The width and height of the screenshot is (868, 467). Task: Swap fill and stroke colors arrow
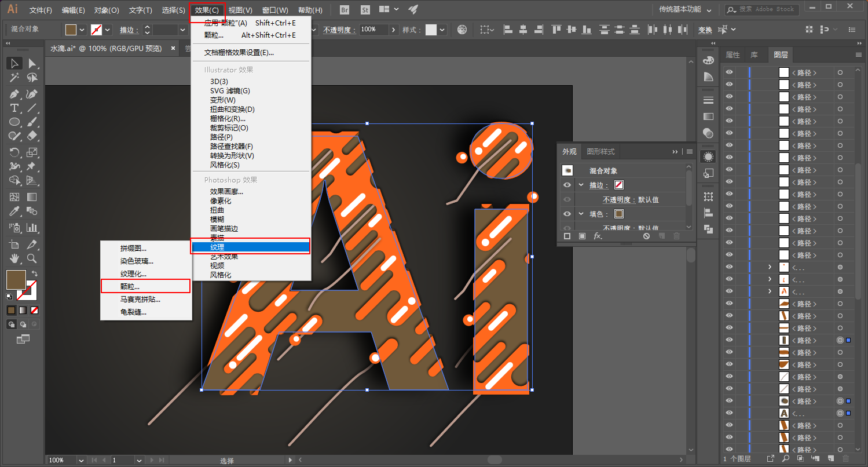tap(35, 274)
